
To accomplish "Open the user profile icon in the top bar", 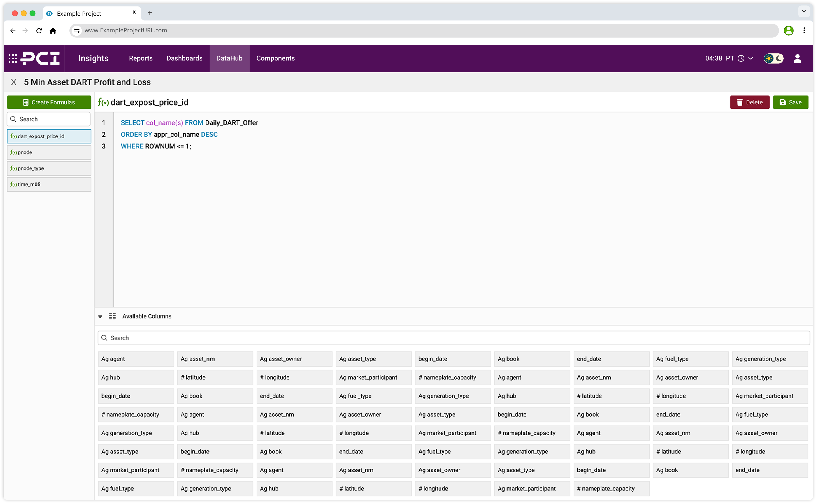I will tap(797, 58).
